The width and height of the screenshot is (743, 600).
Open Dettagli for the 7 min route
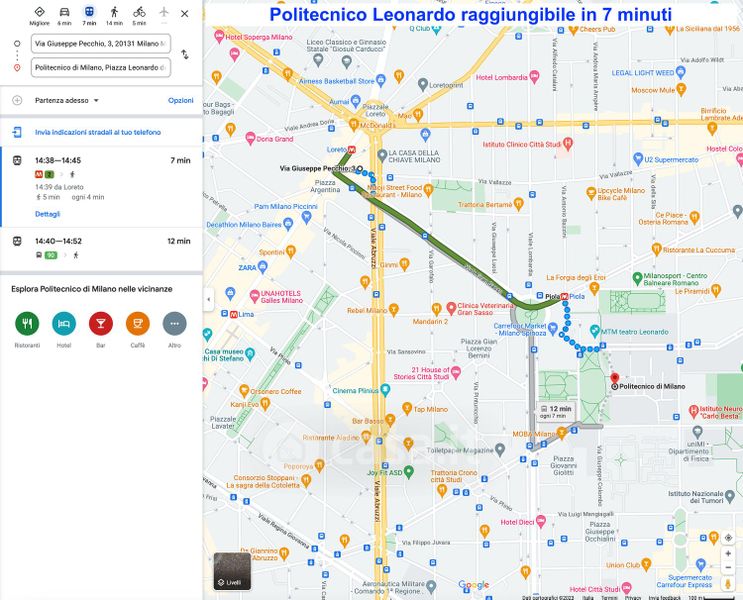coord(47,214)
